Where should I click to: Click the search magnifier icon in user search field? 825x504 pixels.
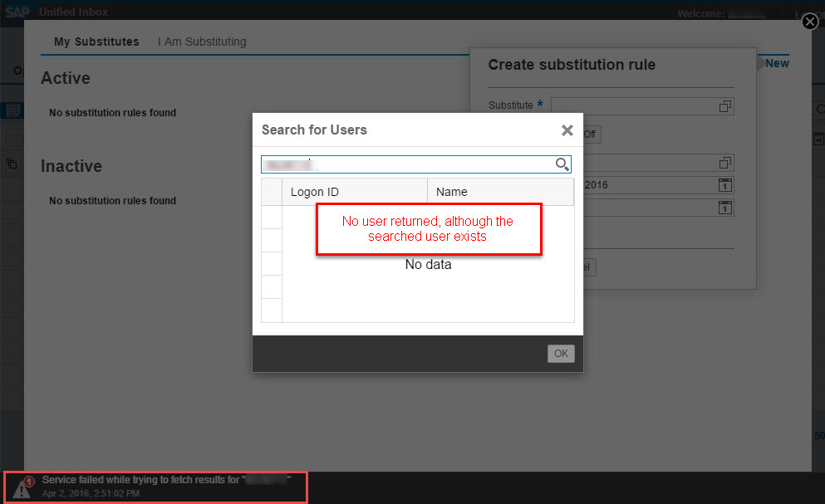(x=562, y=164)
